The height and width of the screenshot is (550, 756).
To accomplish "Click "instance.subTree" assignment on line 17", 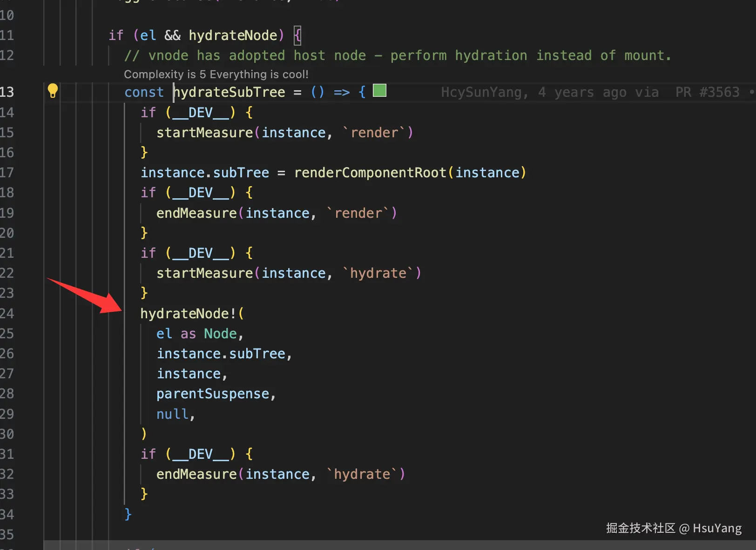I will pos(205,173).
